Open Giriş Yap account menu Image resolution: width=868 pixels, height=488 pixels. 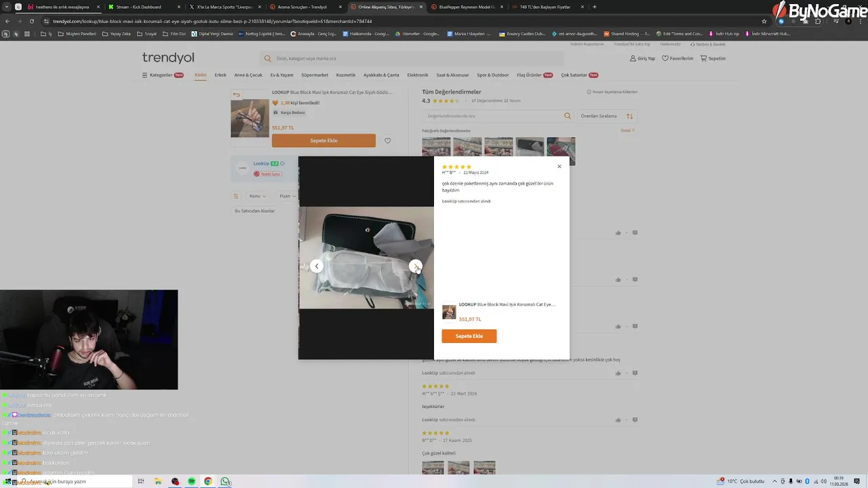[643, 58]
